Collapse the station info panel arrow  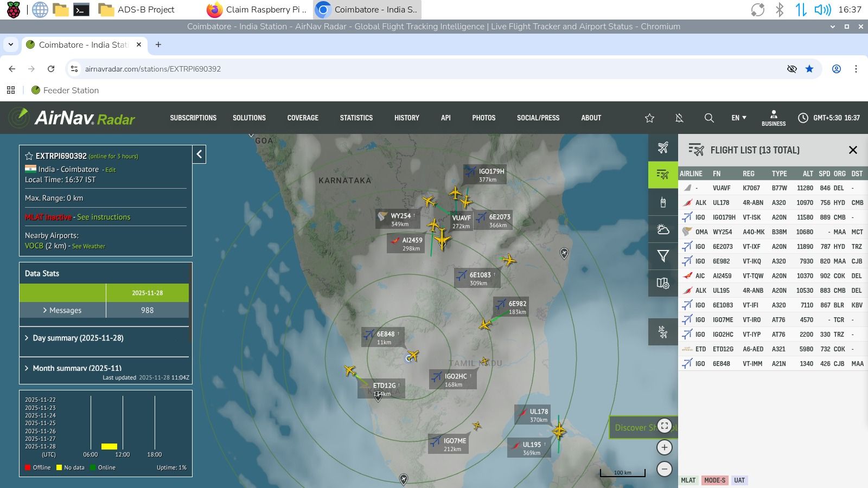pyautogui.click(x=199, y=155)
